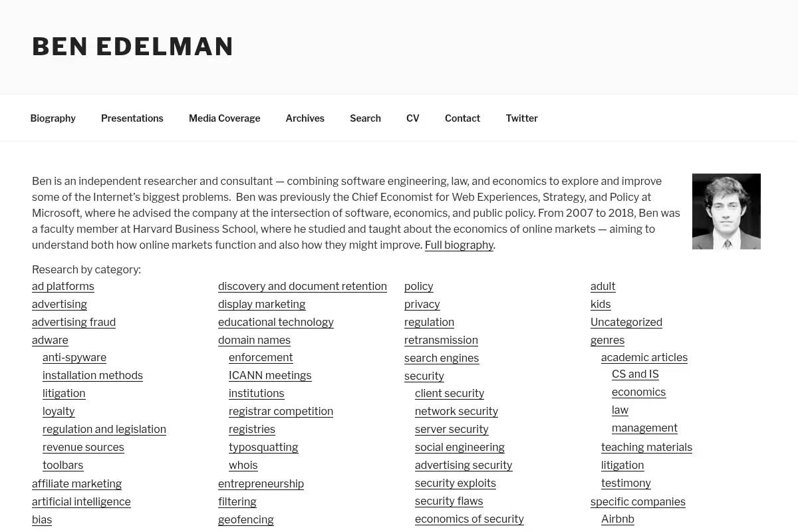Visit the Twitter navigation link
The height and width of the screenshot is (532, 798).
[521, 118]
